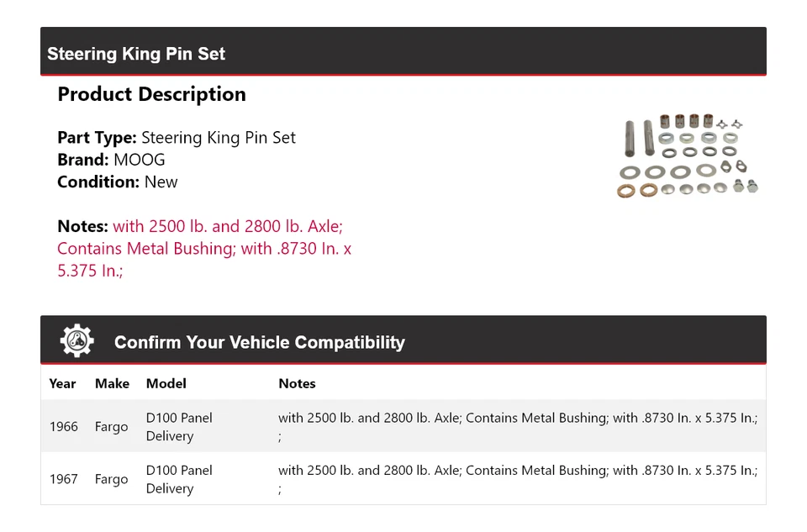Click the Steering King Pin Set title bar
The height and width of the screenshot is (532, 807).
coord(136,54)
